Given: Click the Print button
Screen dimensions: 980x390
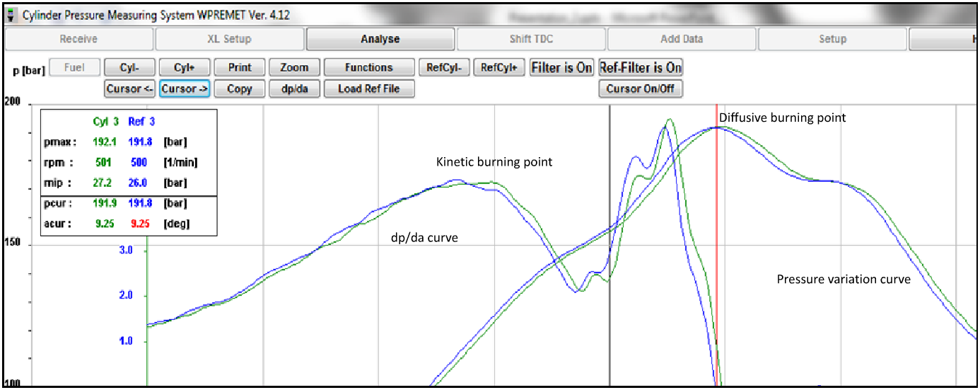Looking at the screenshot, I should pos(240,67).
